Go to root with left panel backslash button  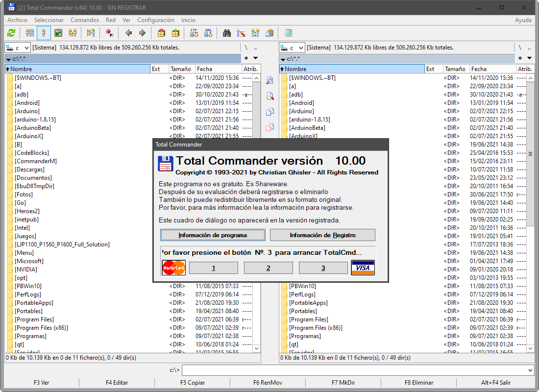[246, 48]
